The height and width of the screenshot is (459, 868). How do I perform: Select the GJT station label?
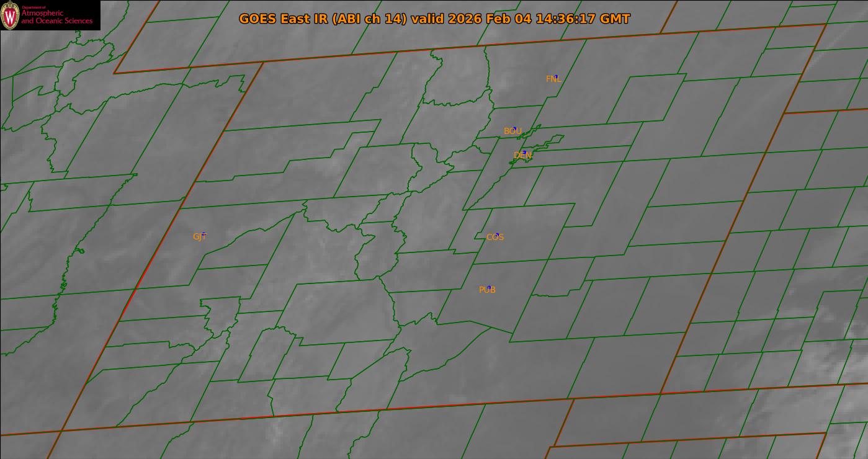pos(199,236)
